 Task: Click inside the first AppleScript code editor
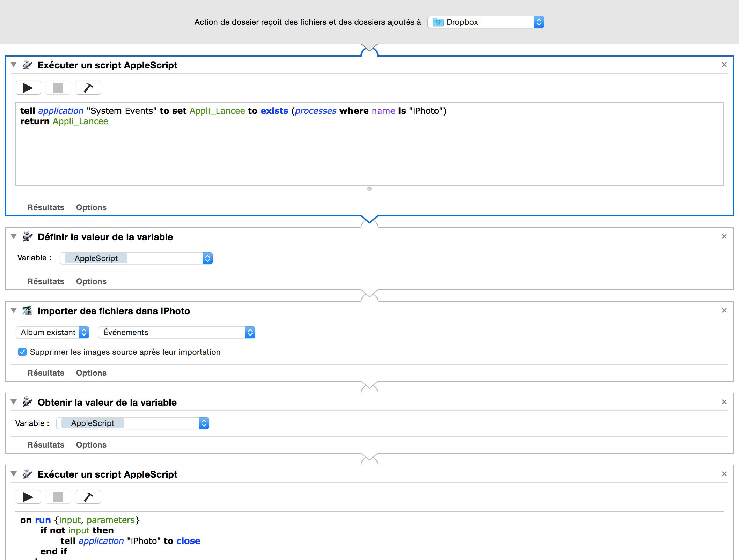(x=369, y=144)
